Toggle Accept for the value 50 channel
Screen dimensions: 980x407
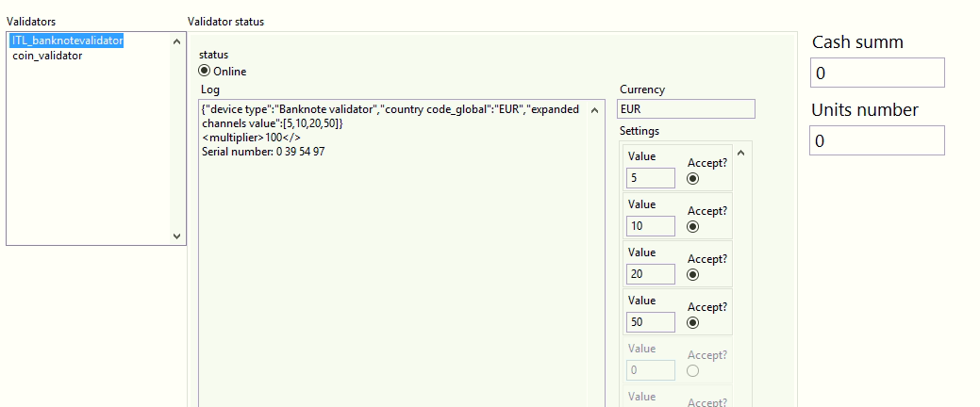(693, 322)
